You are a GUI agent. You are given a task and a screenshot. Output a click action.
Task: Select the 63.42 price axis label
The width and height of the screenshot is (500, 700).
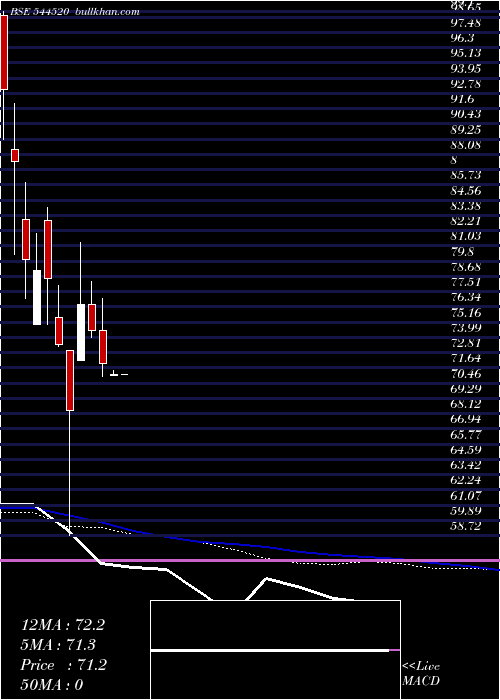(466, 466)
